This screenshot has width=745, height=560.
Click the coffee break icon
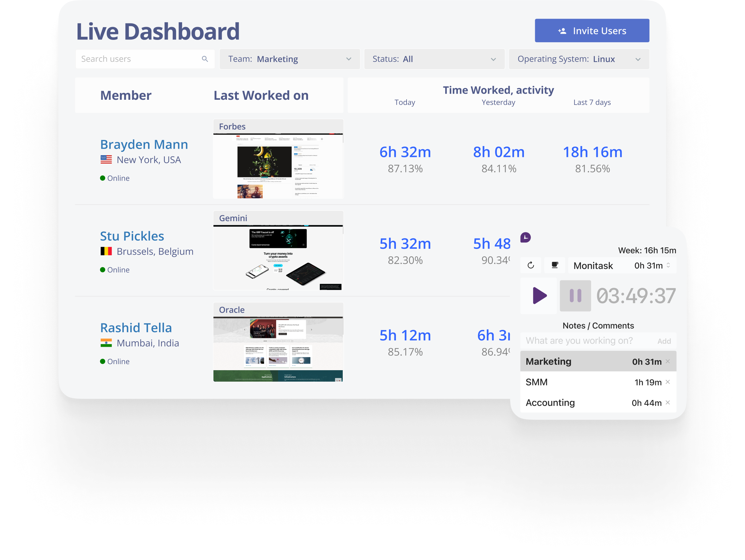pos(552,265)
